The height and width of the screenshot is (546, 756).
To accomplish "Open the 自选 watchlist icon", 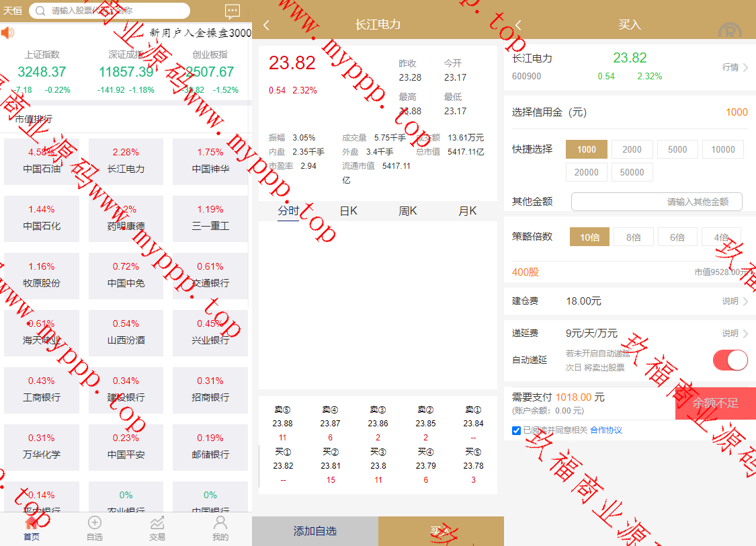I will (x=94, y=523).
